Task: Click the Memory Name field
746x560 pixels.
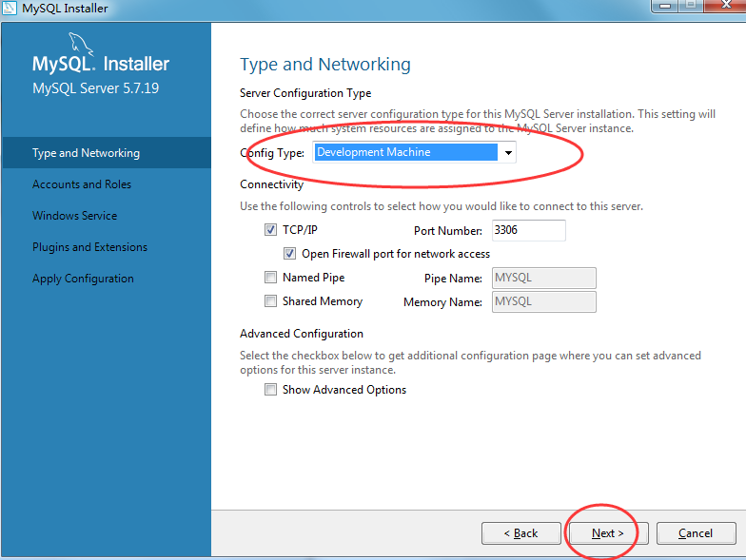Action: pos(544,302)
